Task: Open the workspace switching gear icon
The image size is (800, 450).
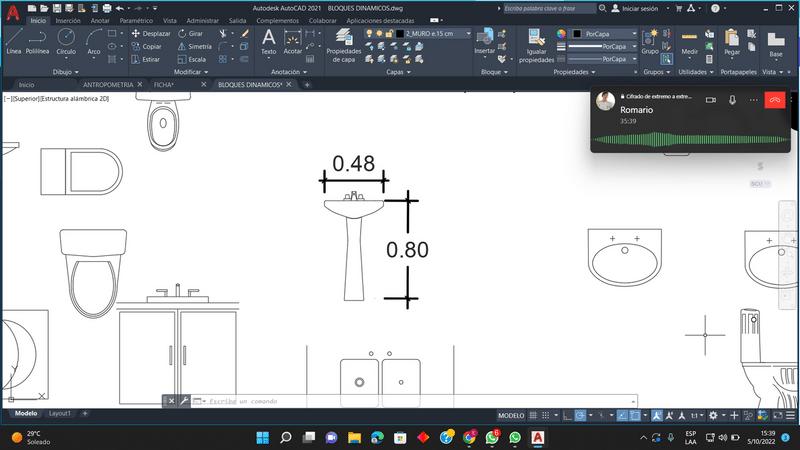Action: [x=713, y=415]
